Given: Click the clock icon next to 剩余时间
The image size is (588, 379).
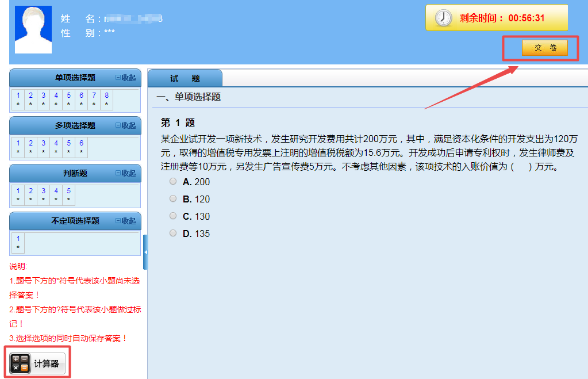Looking at the screenshot, I should [x=443, y=17].
